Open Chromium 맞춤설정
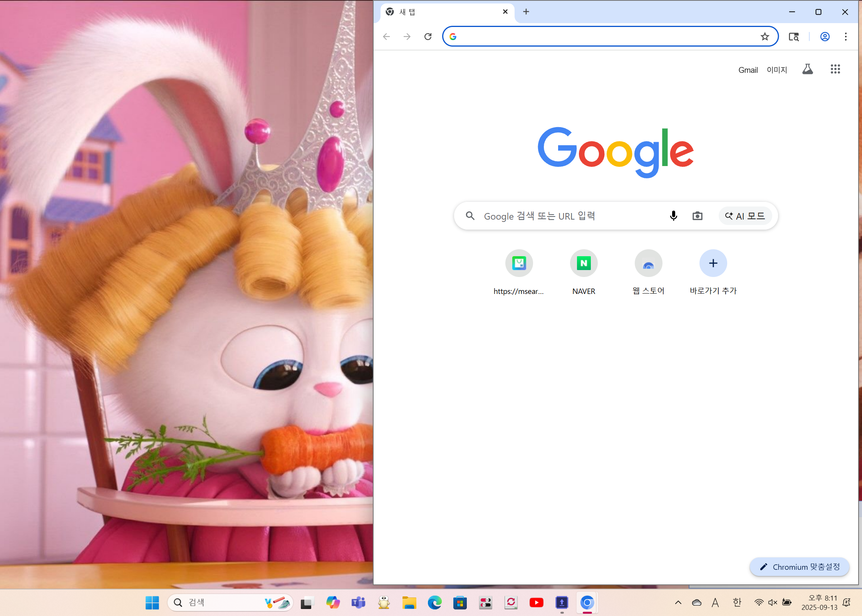862x616 pixels. click(799, 567)
